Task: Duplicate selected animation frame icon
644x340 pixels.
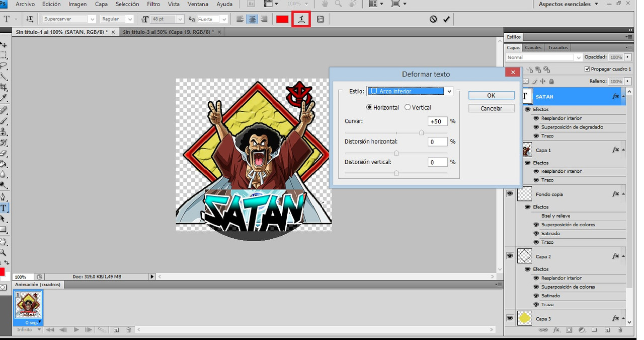Action: (116, 330)
